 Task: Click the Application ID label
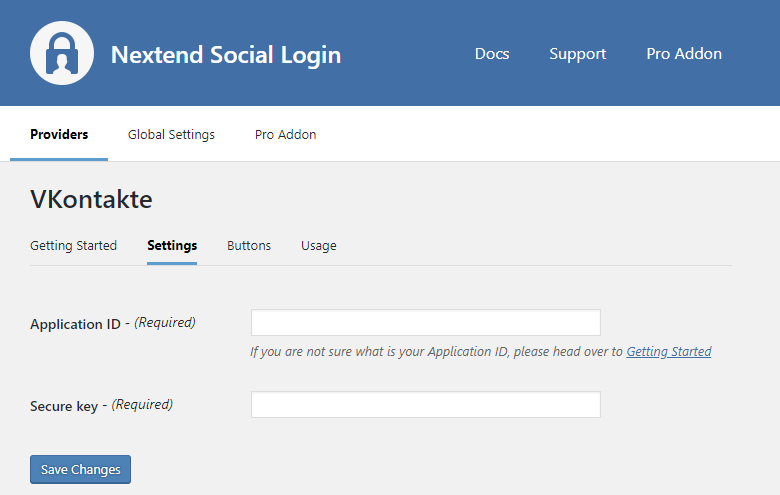[75, 324]
